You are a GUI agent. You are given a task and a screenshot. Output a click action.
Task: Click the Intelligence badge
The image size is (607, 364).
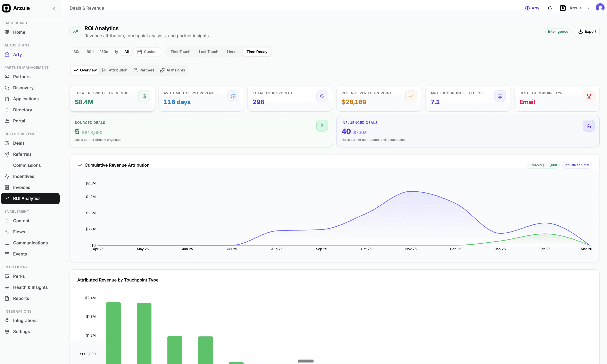coord(558,31)
